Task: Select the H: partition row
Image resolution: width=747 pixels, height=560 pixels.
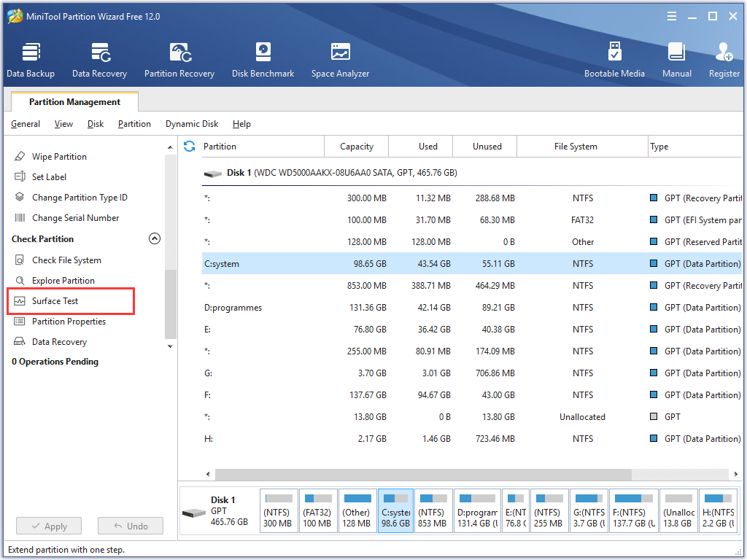Action: (x=472, y=438)
